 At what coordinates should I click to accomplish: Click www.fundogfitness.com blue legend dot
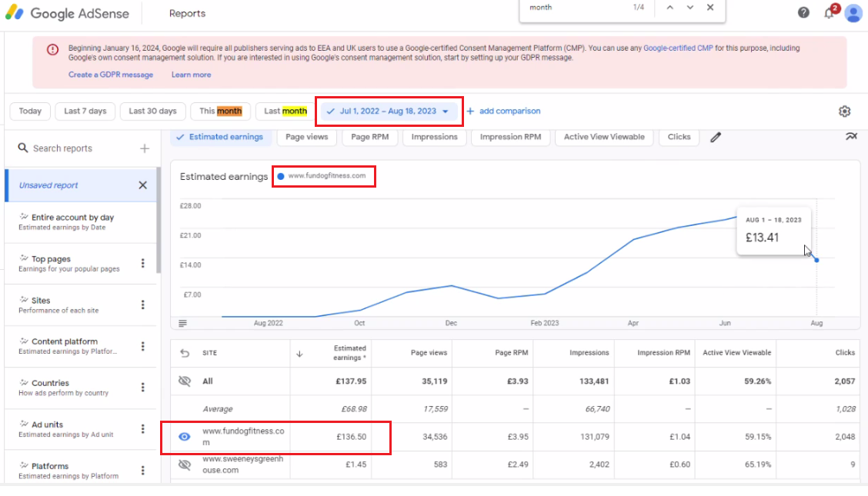pyautogui.click(x=281, y=176)
